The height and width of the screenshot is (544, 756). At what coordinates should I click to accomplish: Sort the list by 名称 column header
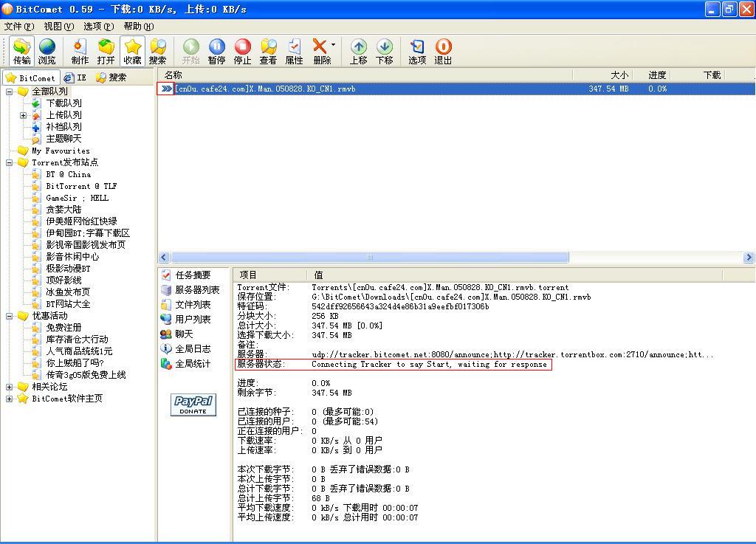click(365, 75)
